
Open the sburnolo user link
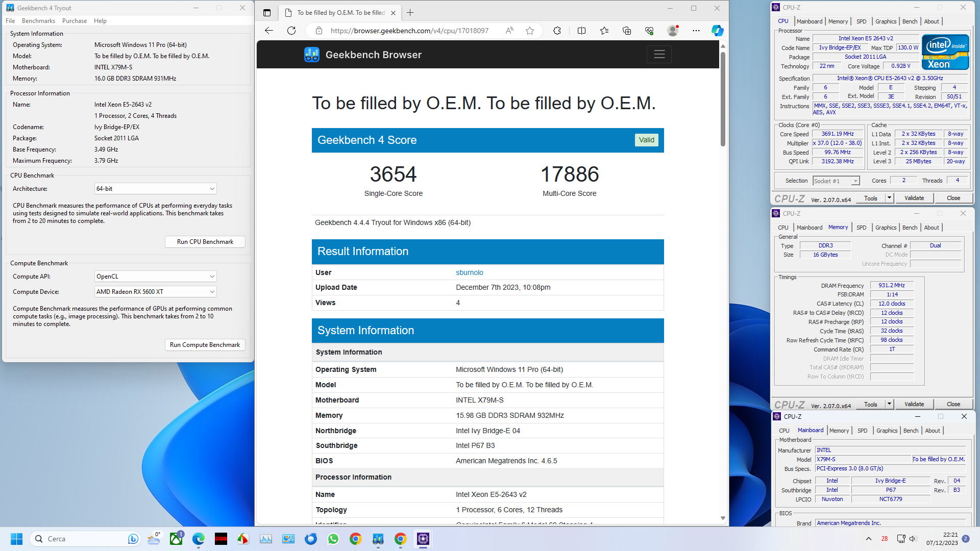(469, 272)
